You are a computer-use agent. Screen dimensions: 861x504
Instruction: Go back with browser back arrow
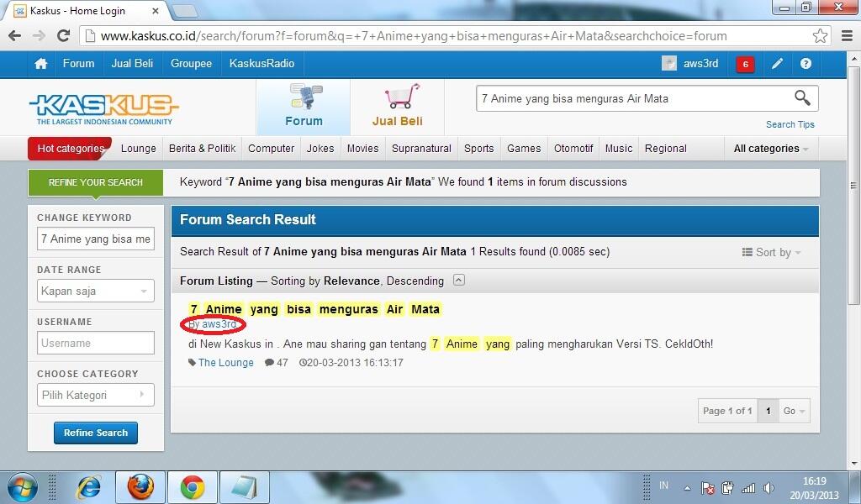click(15, 35)
